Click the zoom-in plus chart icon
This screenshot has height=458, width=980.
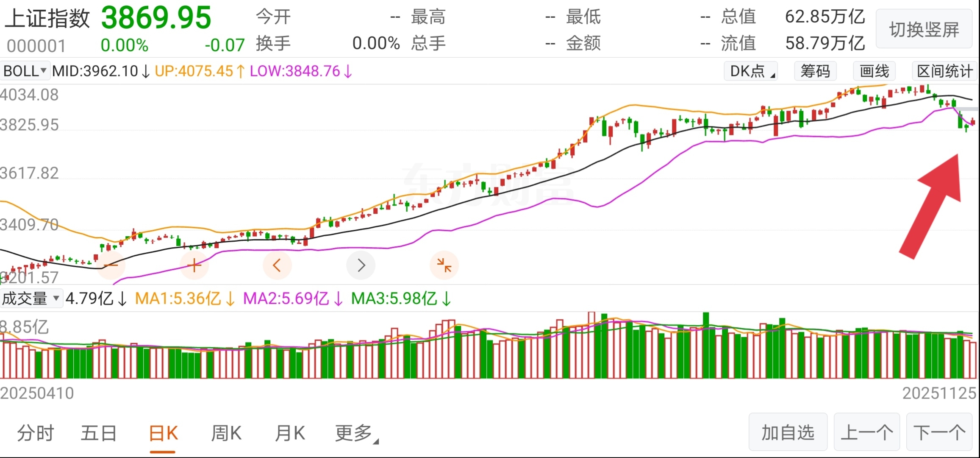194,265
